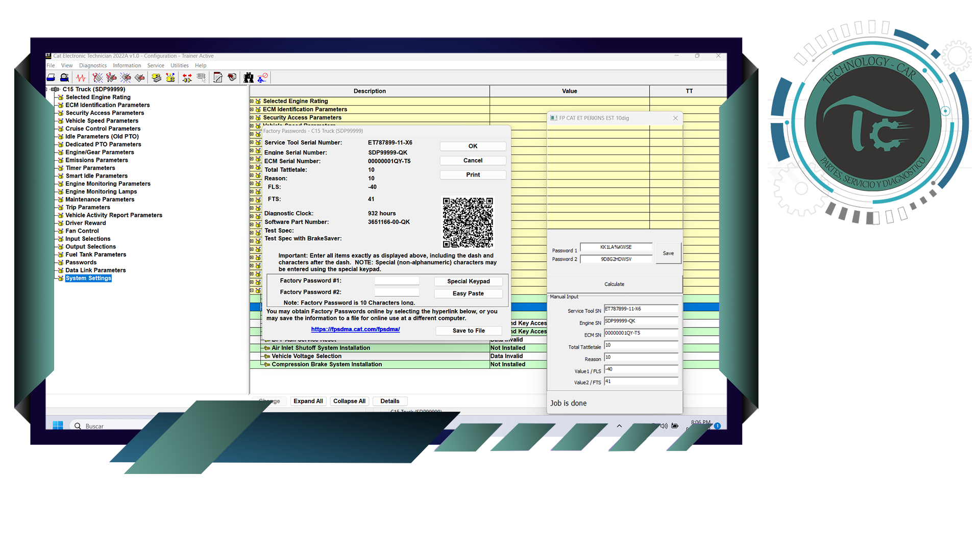Viewport: 980px width, 551px height.
Task: Select Engine Monitoring Lamps tree item
Action: pyautogui.click(x=101, y=192)
